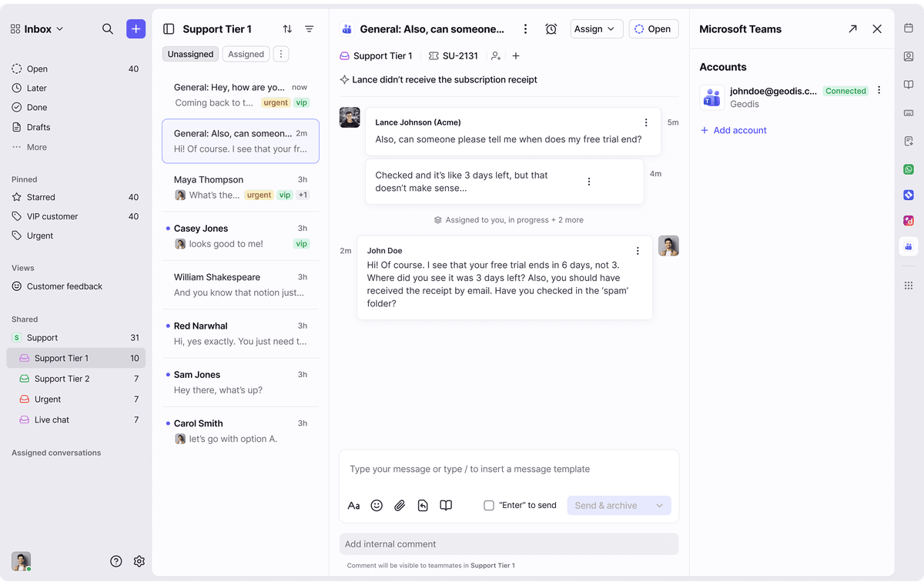This screenshot has width=924, height=585.
Task: Open options for the "3 days left" message
Action: coord(589,182)
